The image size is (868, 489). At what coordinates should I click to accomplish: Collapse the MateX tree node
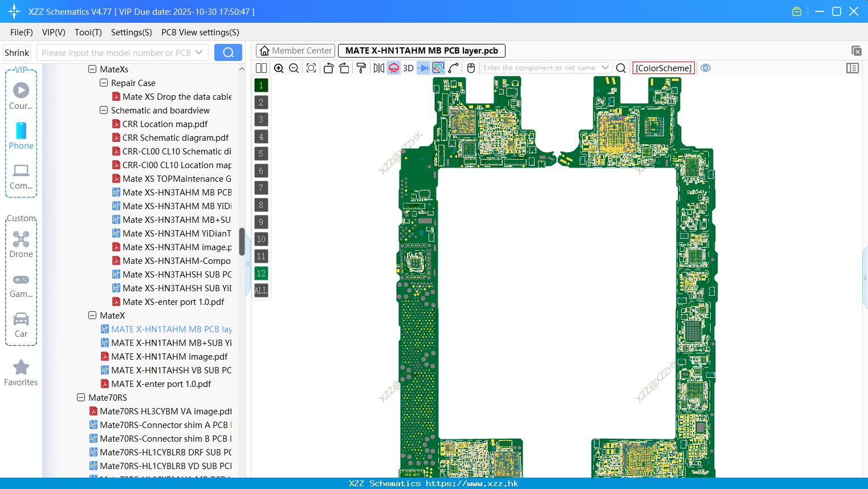click(92, 315)
